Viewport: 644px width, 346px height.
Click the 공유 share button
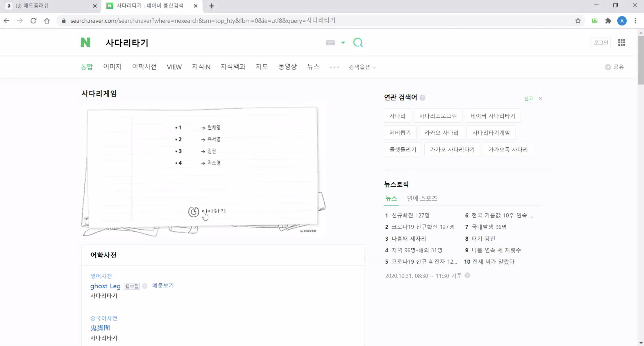pyautogui.click(x=614, y=67)
